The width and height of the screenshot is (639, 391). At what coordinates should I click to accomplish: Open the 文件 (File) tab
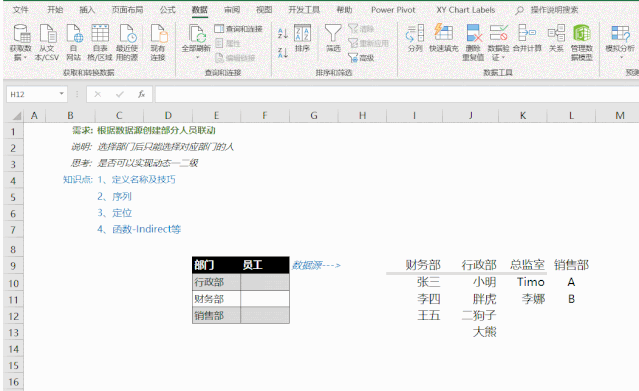coord(20,10)
